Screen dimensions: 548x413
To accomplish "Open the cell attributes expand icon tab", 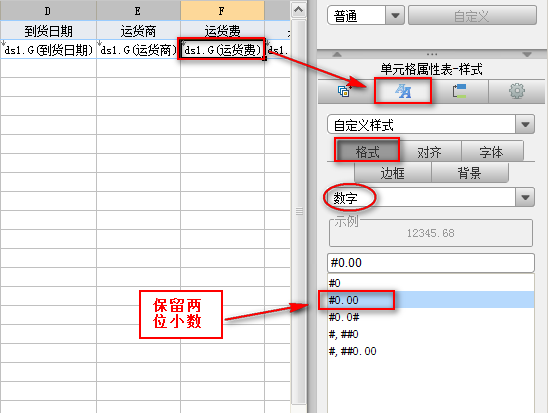I will click(345, 91).
